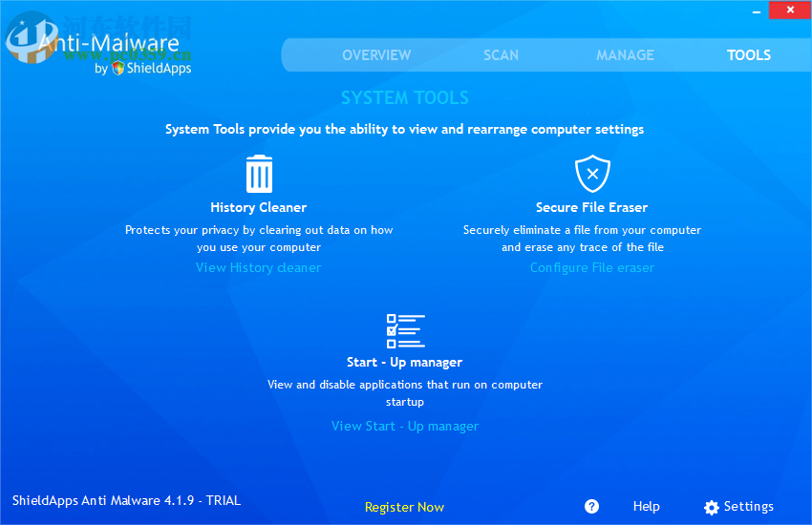Viewport: 812px width, 525px height.
Task: Click the ShieldApps Anti Malware 4.1.9 - TRIAL text
Action: pos(127,501)
